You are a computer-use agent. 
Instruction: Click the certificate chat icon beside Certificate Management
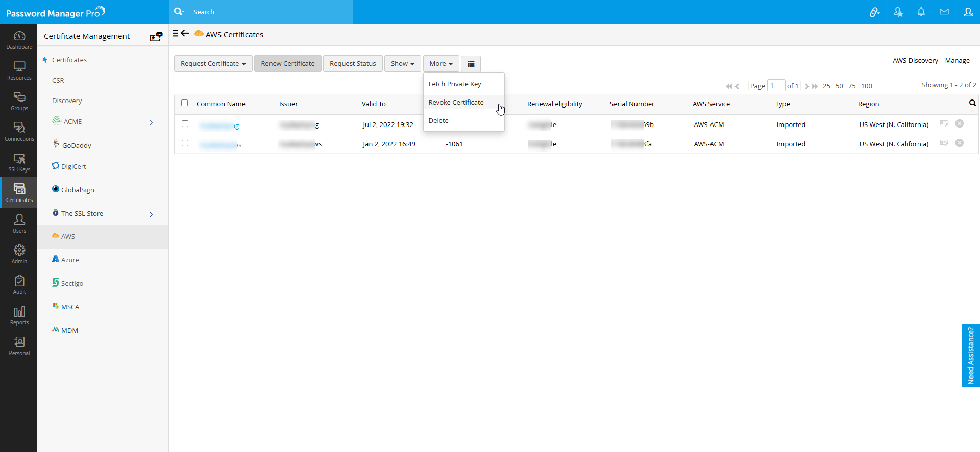156,36
